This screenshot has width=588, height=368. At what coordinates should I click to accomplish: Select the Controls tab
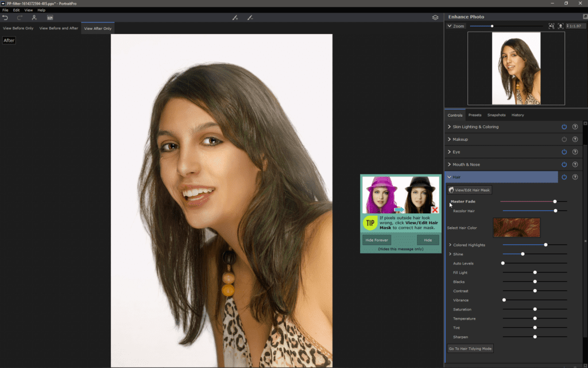coord(455,115)
